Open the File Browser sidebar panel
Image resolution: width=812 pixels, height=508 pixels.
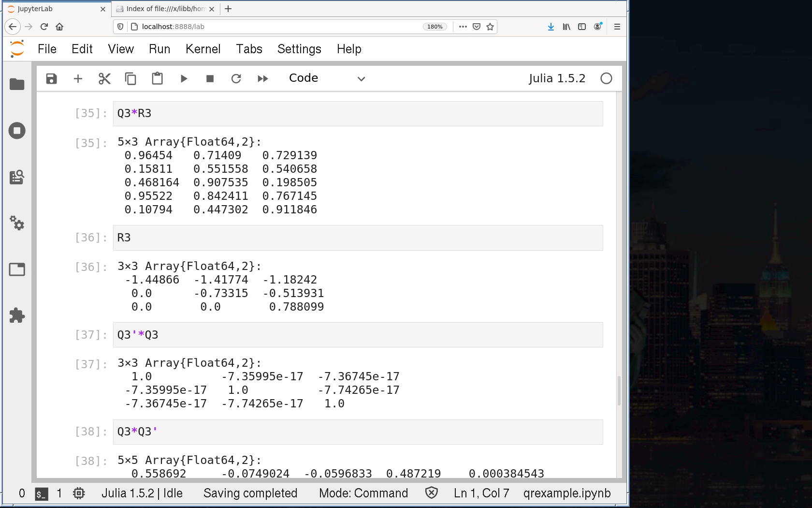coord(17,84)
